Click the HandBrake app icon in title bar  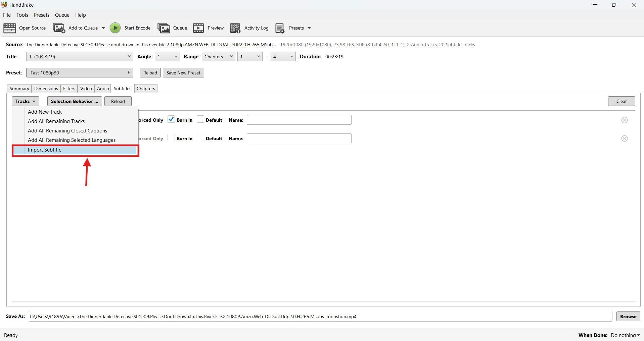(x=4, y=5)
